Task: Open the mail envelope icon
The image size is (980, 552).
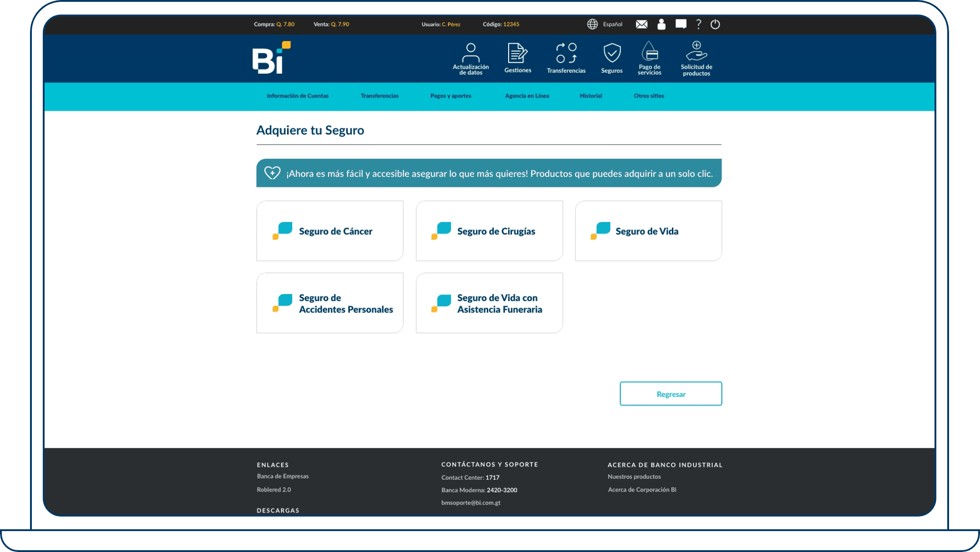Action: coord(642,24)
